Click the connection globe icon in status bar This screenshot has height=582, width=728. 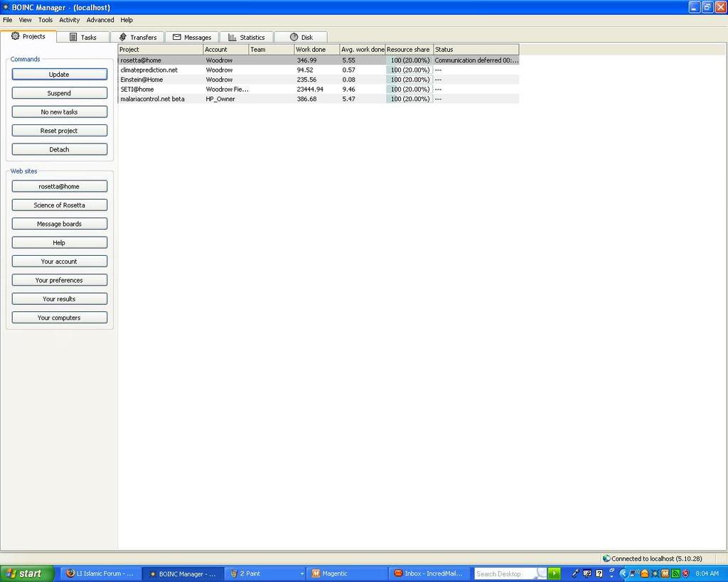point(606,559)
